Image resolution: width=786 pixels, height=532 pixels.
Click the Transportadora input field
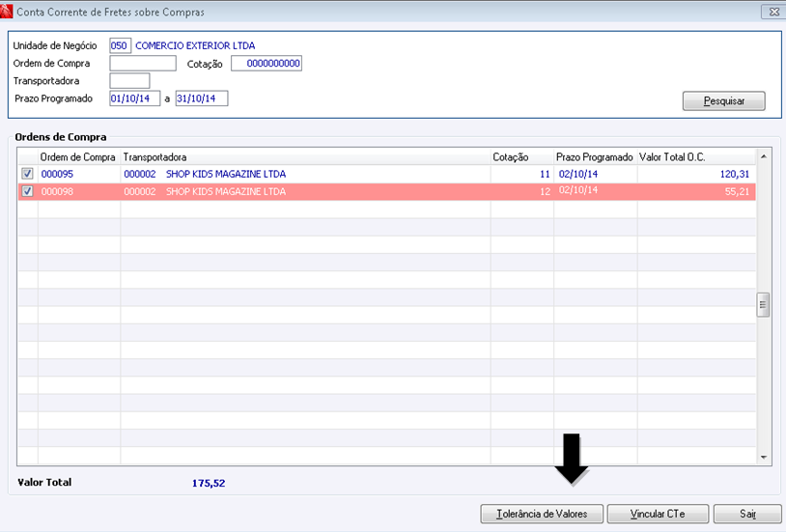pos(129,81)
